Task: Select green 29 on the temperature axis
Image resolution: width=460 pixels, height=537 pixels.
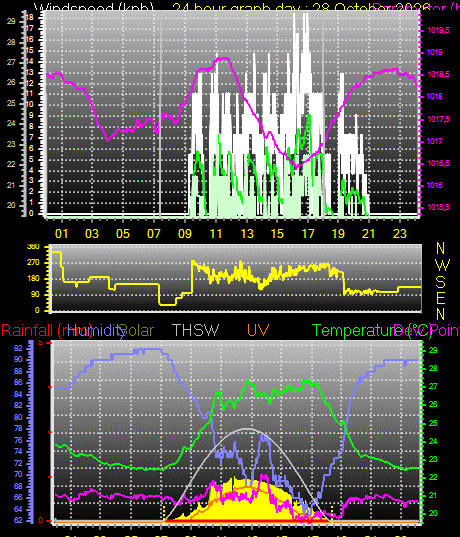Action: (x=433, y=350)
